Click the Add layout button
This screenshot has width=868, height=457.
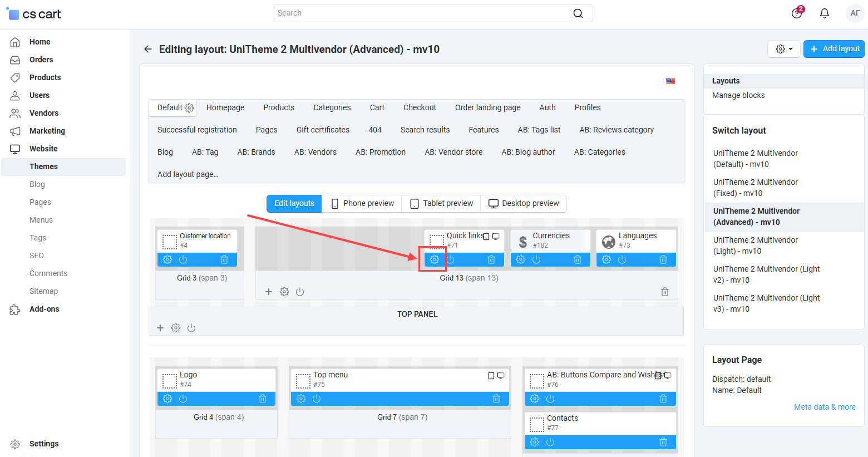834,49
